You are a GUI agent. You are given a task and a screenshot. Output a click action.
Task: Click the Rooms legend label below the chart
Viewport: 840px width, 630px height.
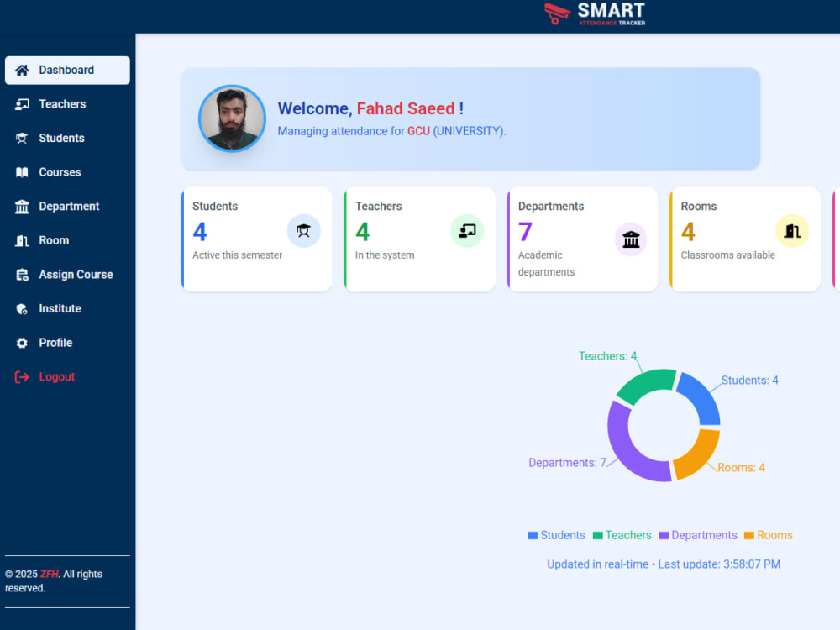coord(774,536)
